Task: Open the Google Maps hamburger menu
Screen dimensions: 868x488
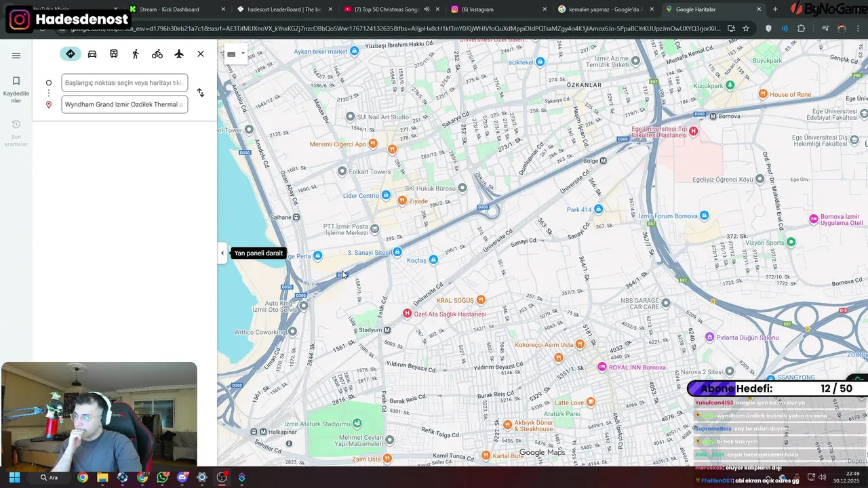Action: click(16, 56)
